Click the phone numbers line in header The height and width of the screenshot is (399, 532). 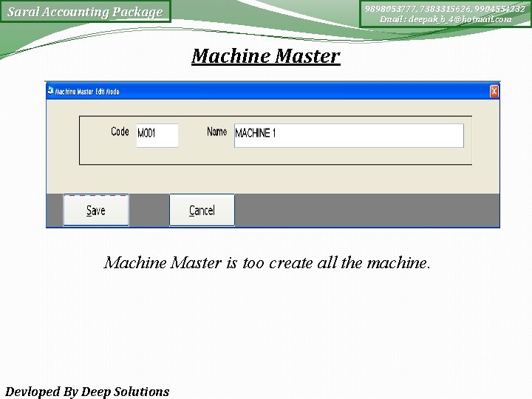pyautogui.click(x=445, y=9)
